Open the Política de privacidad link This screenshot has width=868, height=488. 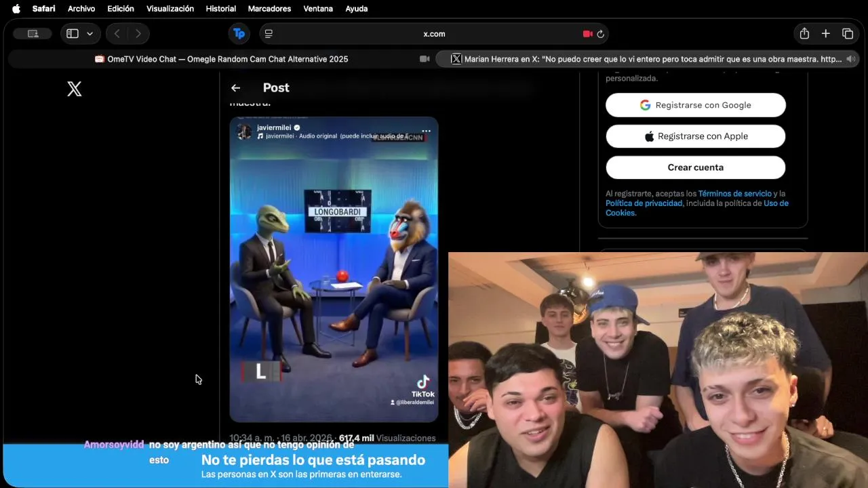(644, 203)
